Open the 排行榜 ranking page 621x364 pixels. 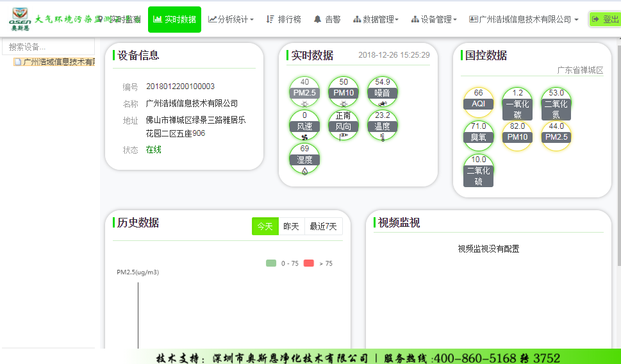coord(283,20)
